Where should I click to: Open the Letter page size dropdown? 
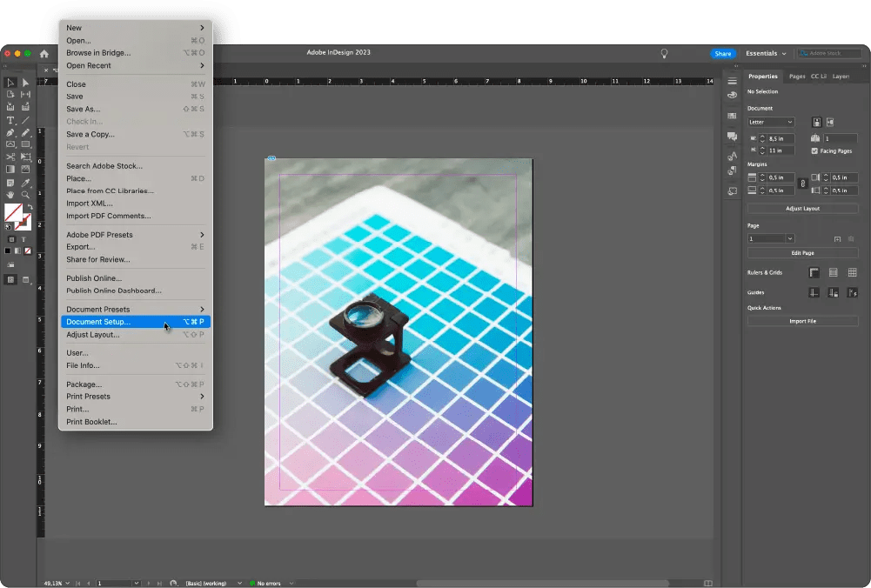(770, 122)
